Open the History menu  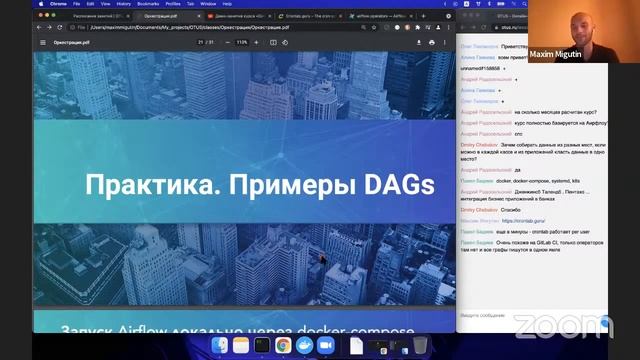(x=124, y=4)
